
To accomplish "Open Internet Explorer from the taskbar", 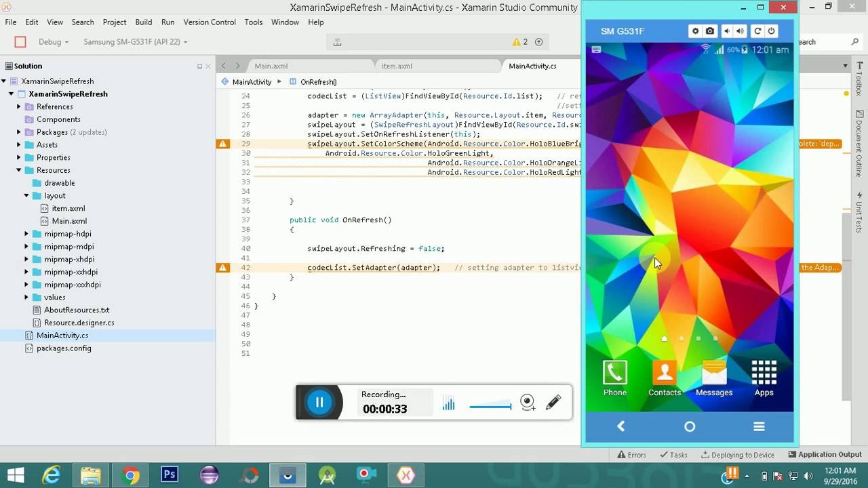I will (x=52, y=475).
